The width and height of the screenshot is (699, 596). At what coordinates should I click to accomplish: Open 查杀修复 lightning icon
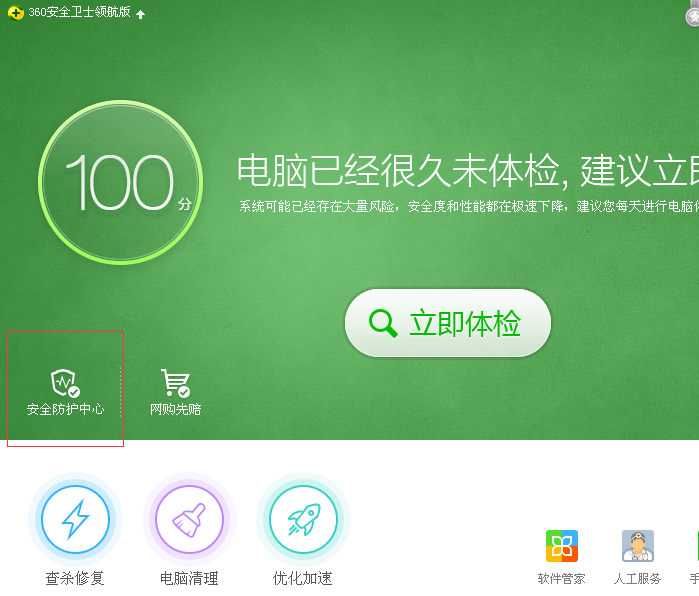(x=75, y=519)
